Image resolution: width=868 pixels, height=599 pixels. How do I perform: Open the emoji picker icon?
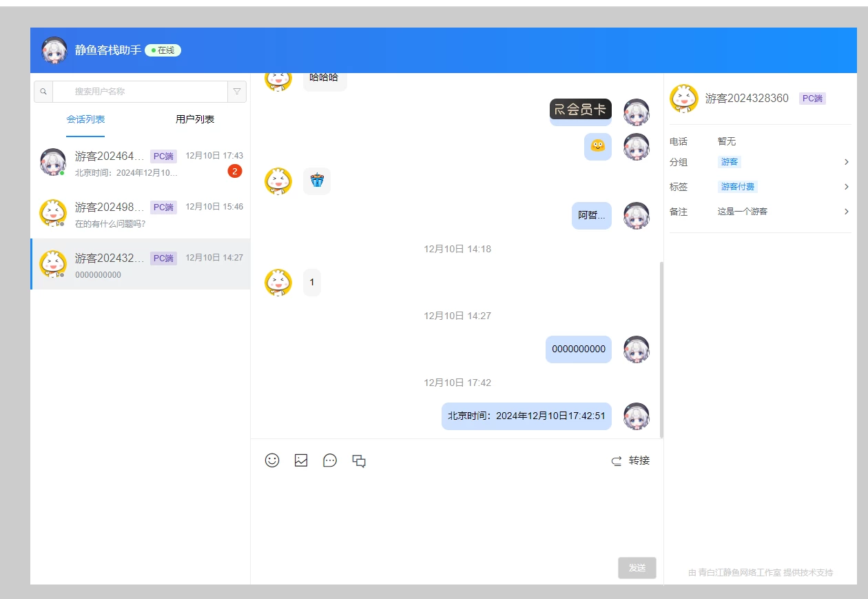(x=272, y=460)
